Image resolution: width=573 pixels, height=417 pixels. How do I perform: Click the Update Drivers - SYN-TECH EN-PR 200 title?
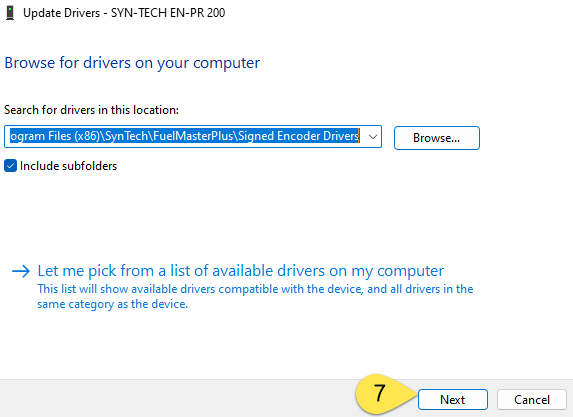coord(124,13)
